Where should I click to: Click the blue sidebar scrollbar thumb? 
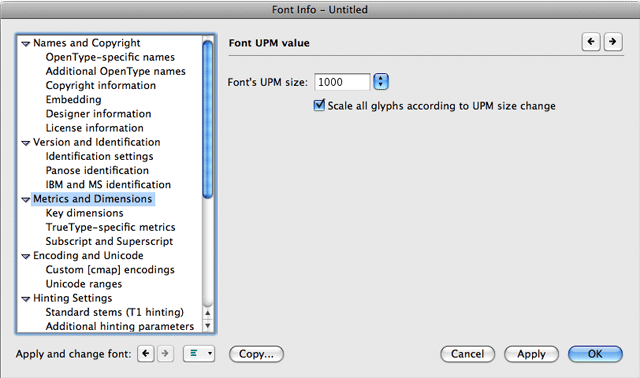point(208,119)
